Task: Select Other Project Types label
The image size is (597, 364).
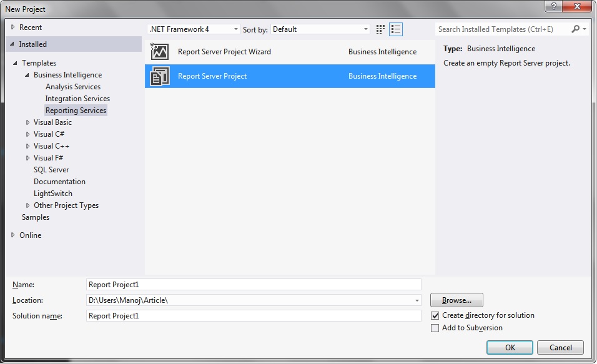Action: (66, 205)
